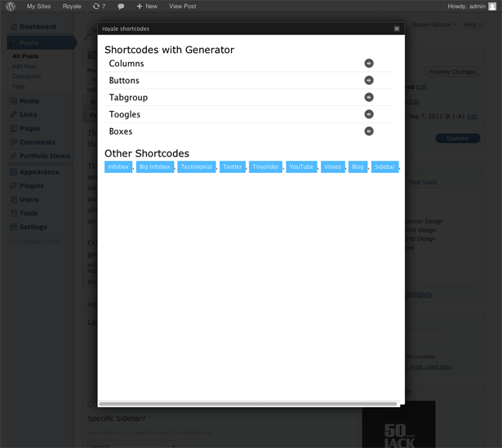Viewport: 502px width, 448px height.
Task: Click the View Post link
Action: click(182, 7)
